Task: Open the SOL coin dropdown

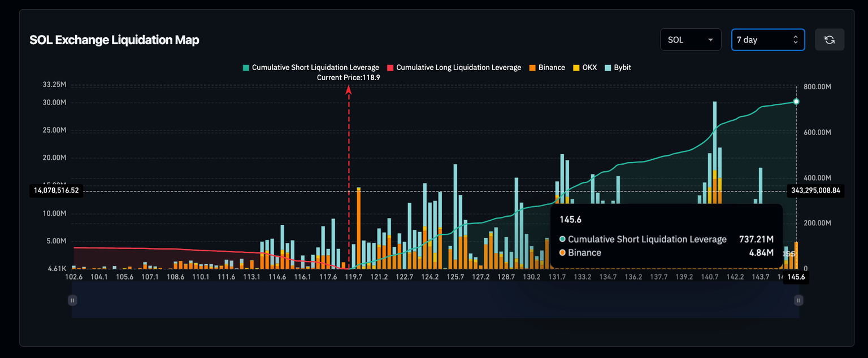Action: point(691,40)
